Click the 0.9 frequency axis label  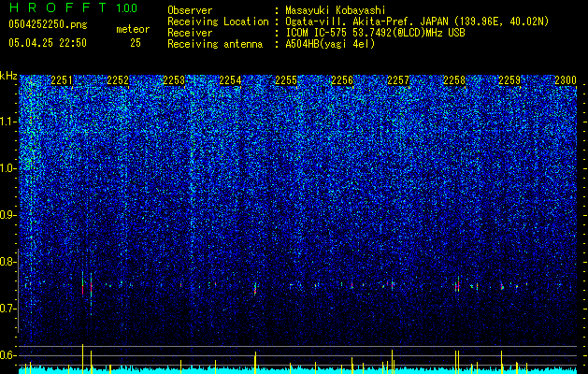8,215
